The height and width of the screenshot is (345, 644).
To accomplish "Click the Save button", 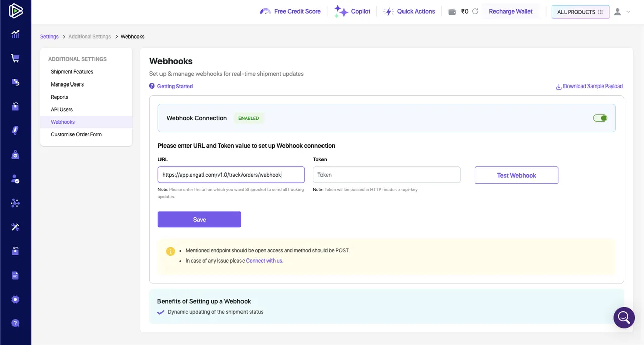I will click(x=199, y=219).
